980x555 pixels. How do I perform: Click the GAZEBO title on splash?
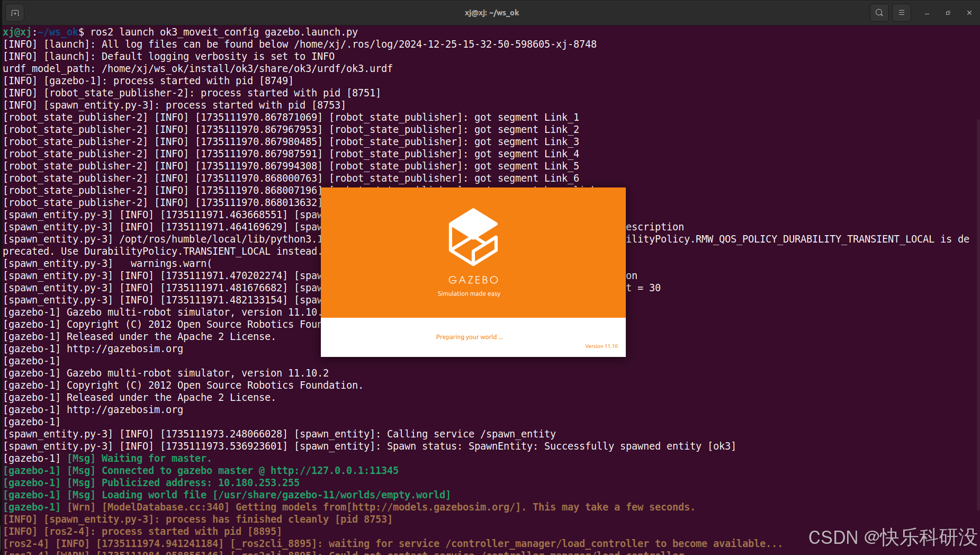coord(473,280)
